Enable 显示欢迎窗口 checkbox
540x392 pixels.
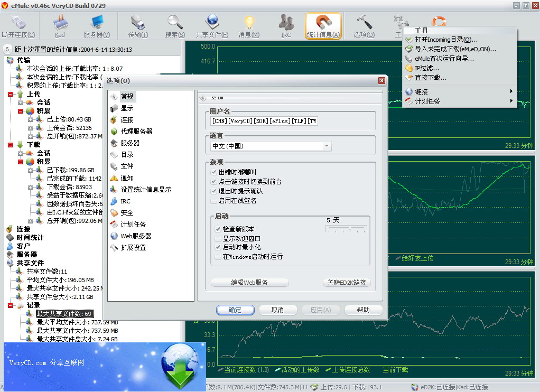[218, 238]
